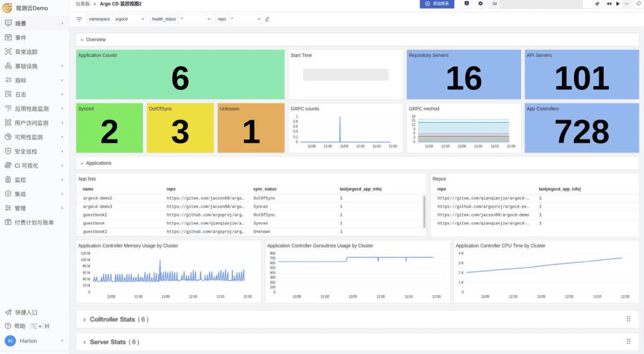Click the sync_status column header

pos(265,189)
